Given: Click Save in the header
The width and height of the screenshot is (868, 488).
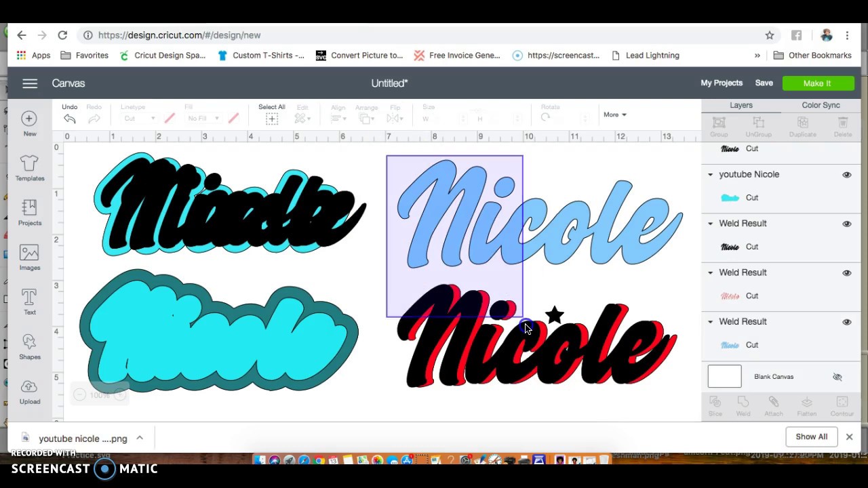Looking at the screenshot, I should tap(764, 83).
